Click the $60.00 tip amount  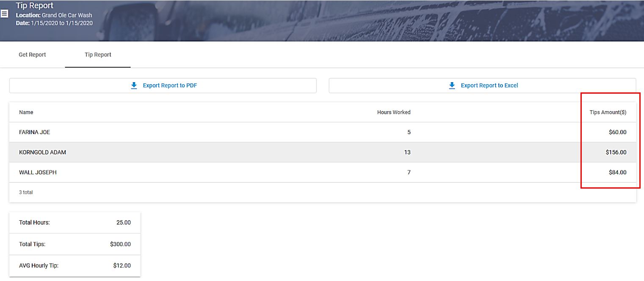[x=617, y=132]
